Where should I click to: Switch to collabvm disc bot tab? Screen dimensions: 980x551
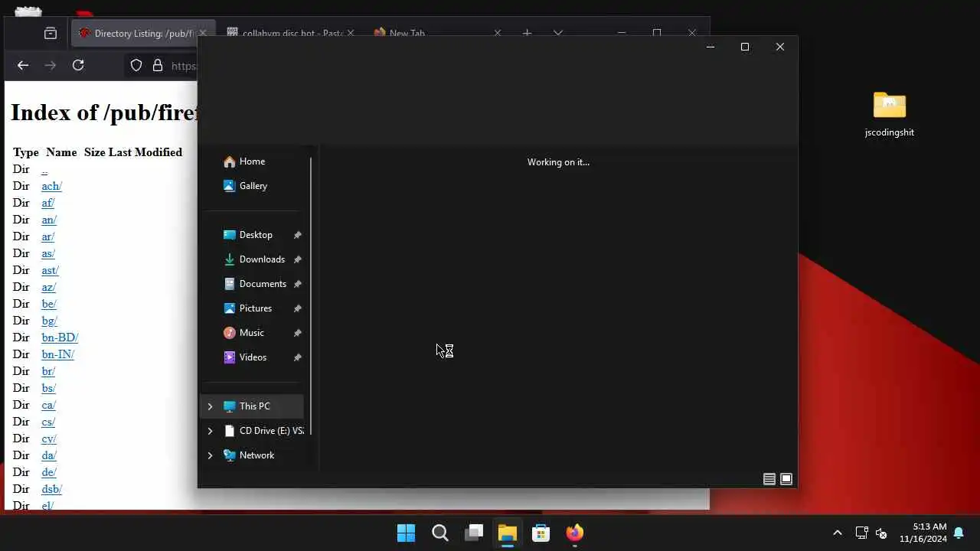[285, 34]
